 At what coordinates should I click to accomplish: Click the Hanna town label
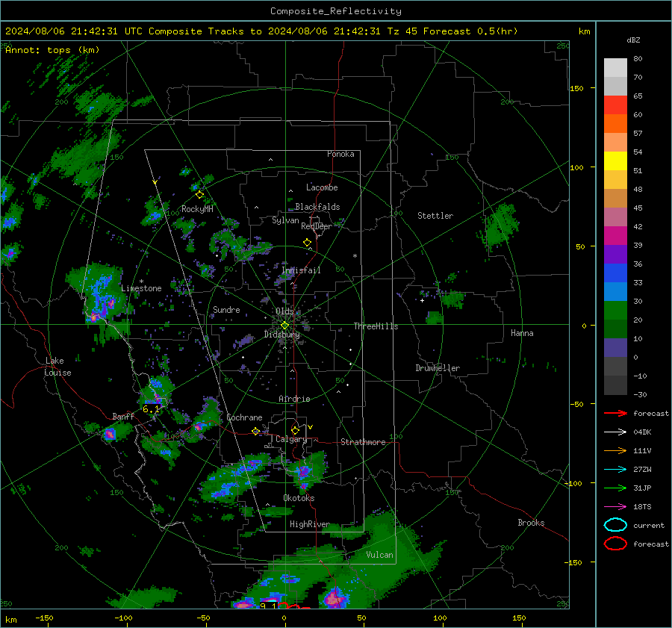pos(522,333)
